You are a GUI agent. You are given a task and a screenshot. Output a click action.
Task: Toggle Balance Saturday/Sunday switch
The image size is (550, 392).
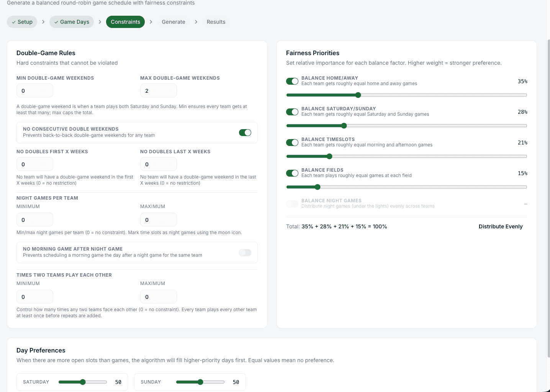(292, 112)
